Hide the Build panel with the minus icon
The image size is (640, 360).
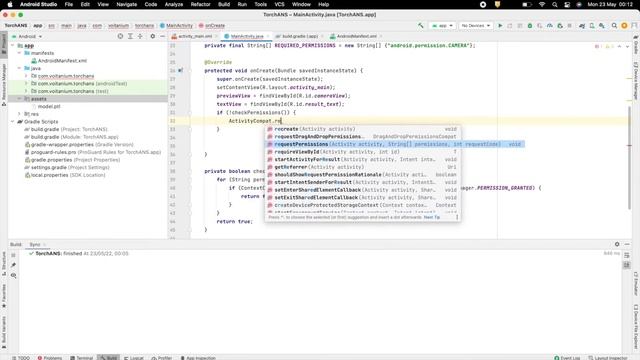coord(627,244)
